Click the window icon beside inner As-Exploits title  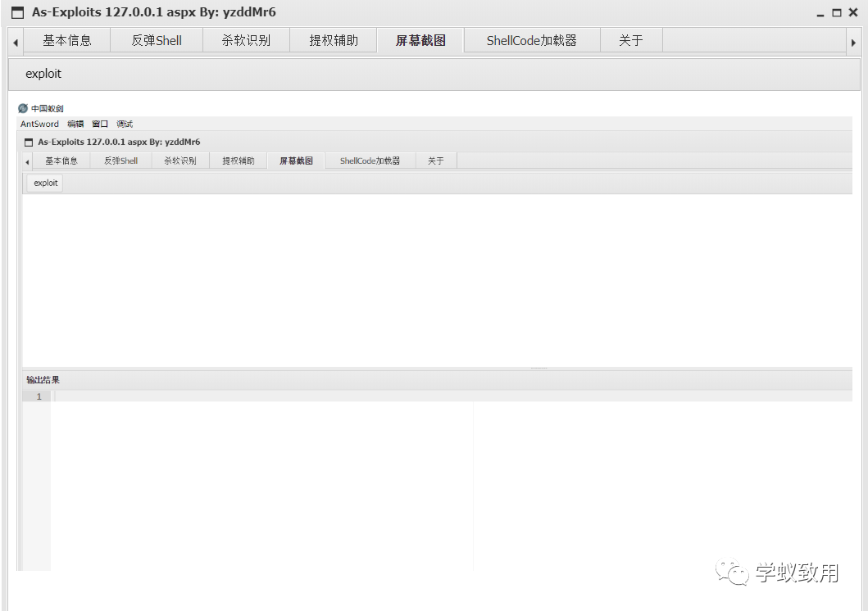(29, 143)
